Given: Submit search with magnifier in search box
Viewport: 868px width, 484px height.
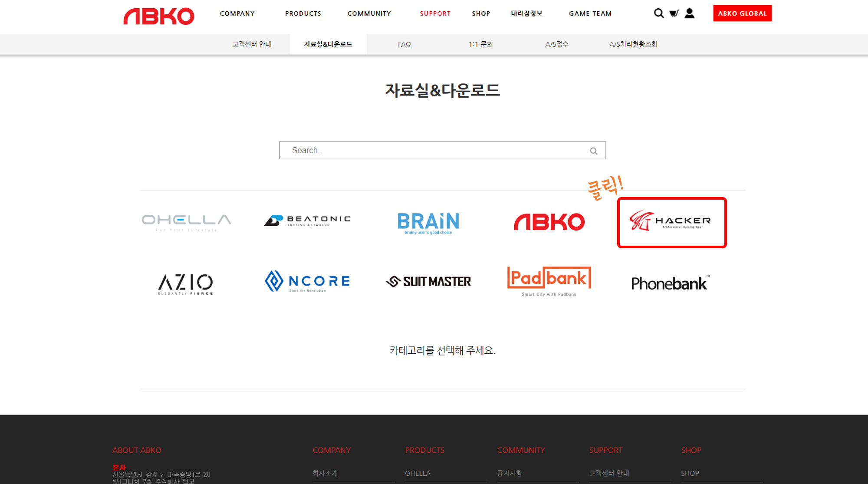Looking at the screenshot, I should point(593,151).
